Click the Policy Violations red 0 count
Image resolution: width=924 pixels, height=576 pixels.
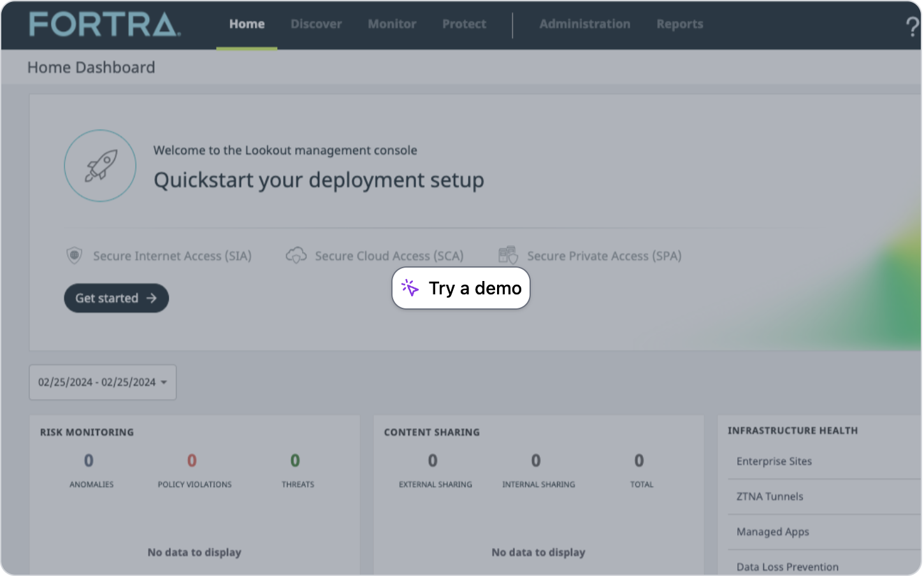click(192, 461)
